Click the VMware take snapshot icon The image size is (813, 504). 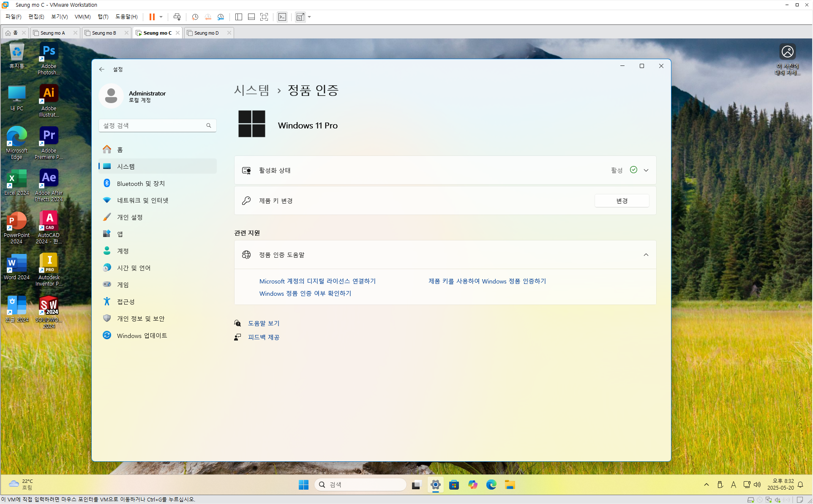click(195, 17)
